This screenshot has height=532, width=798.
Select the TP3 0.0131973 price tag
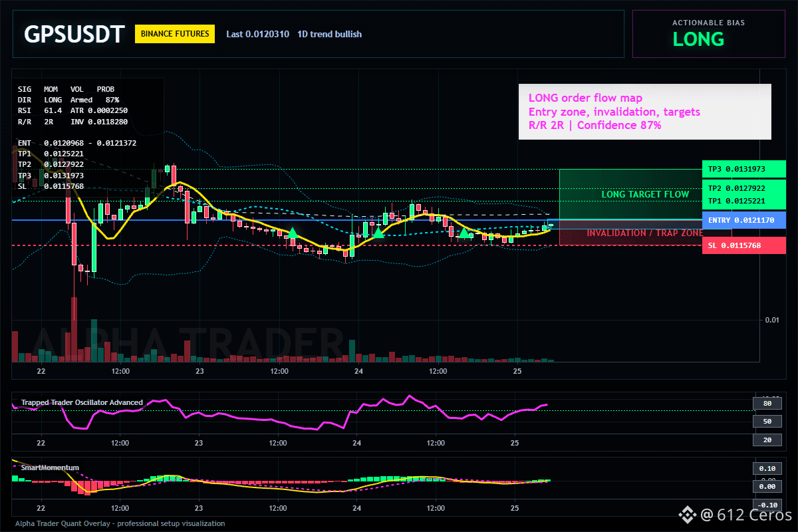pyautogui.click(x=743, y=169)
